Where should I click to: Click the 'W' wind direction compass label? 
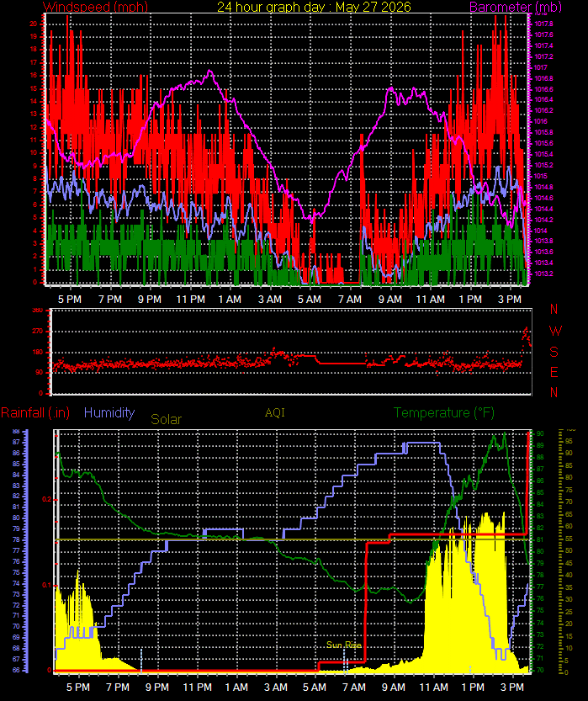pos(555,331)
